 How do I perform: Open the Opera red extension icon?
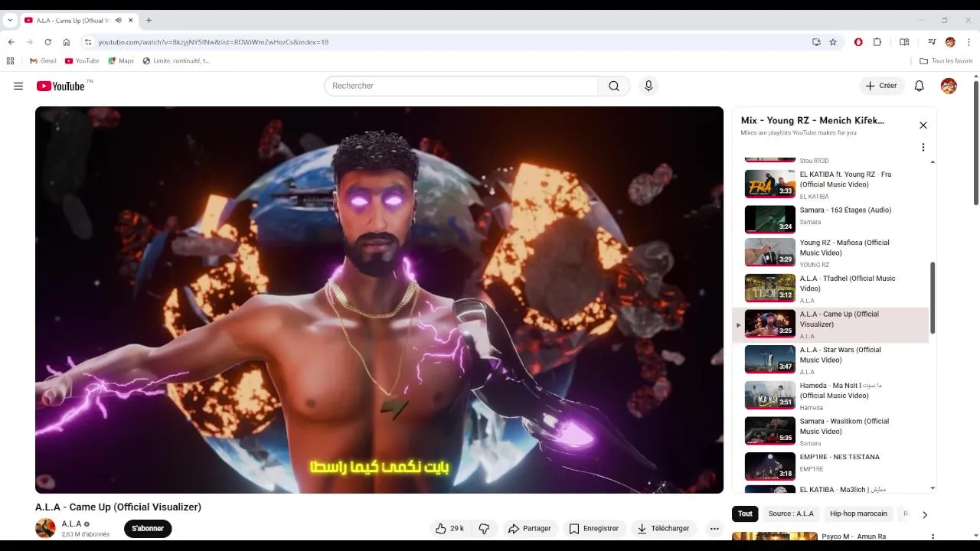click(858, 42)
